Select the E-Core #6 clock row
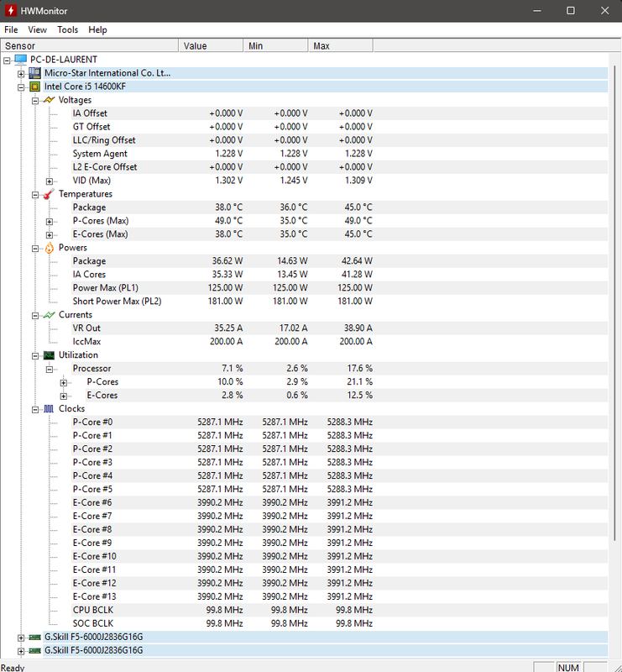Viewport: 622px width, 672px height. pos(339,502)
